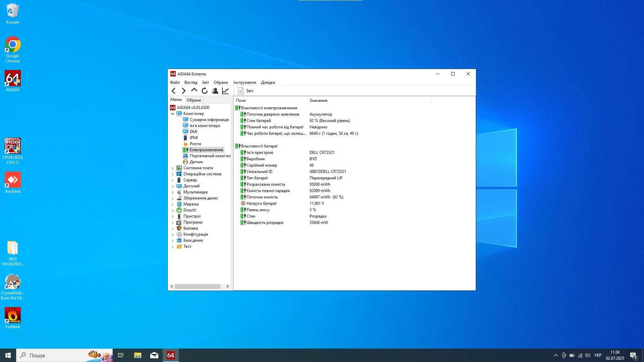Click the AnyDesk desktop icon
The height and width of the screenshot is (362, 644).
(13, 182)
